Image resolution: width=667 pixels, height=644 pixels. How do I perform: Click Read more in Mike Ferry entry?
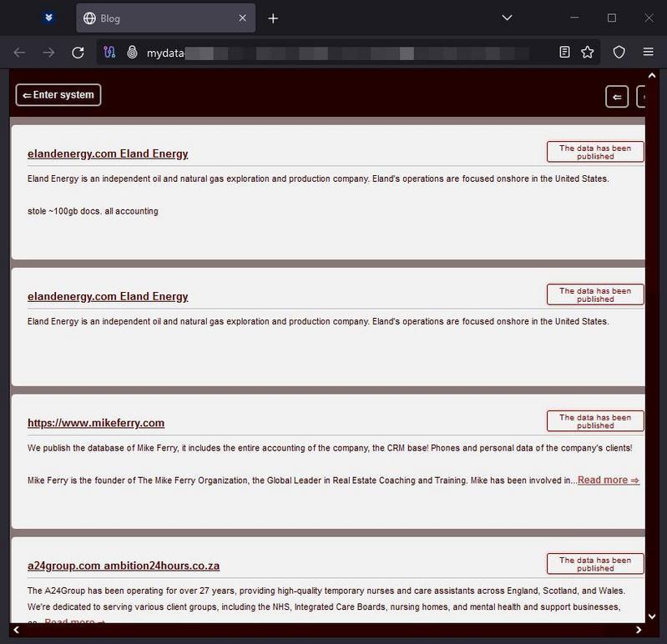[x=609, y=480]
